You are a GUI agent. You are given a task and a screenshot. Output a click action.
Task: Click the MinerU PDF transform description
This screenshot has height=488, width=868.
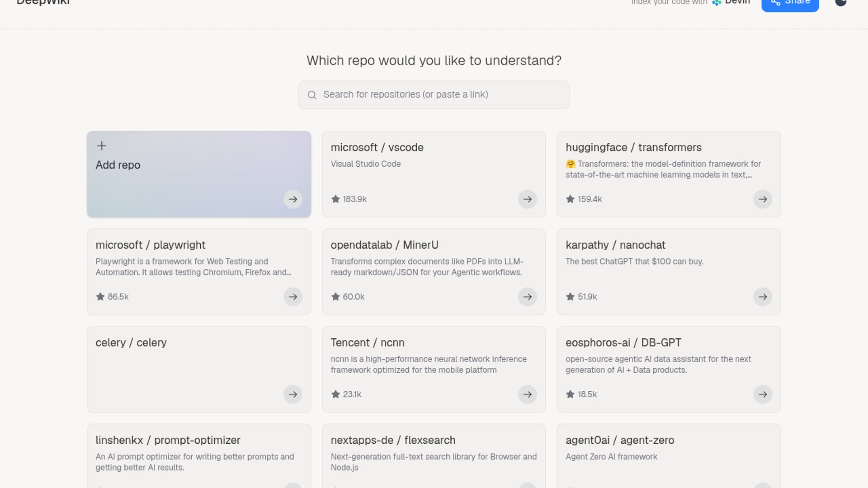coord(427,267)
